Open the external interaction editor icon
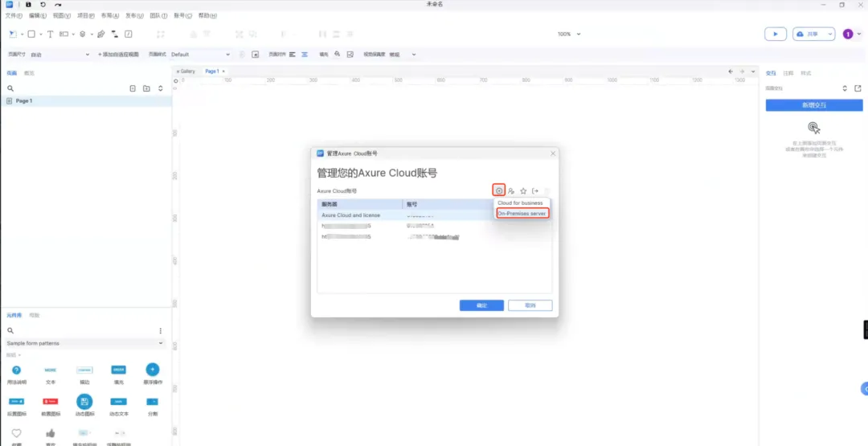Image resolution: width=868 pixels, height=446 pixels. (x=858, y=88)
